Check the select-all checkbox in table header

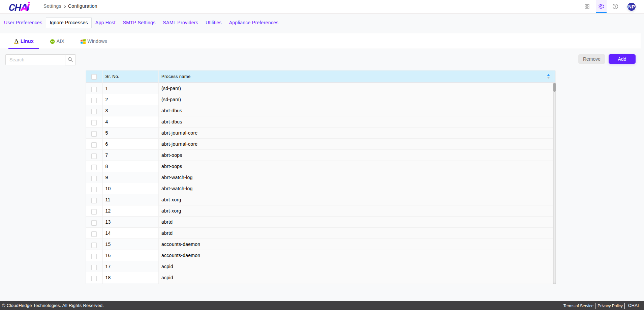pyautogui.click(x=94, y=77)
